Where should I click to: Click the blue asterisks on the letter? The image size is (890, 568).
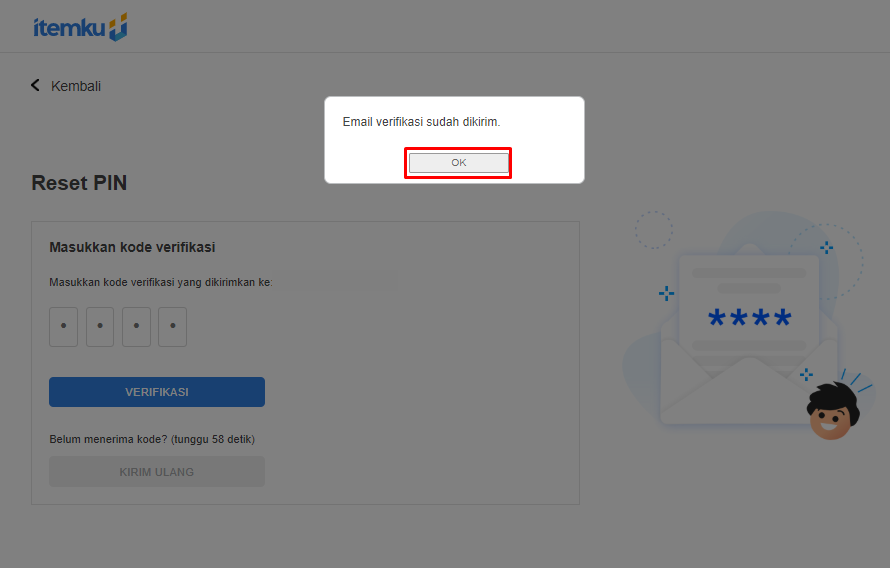(x=749, y=319)
